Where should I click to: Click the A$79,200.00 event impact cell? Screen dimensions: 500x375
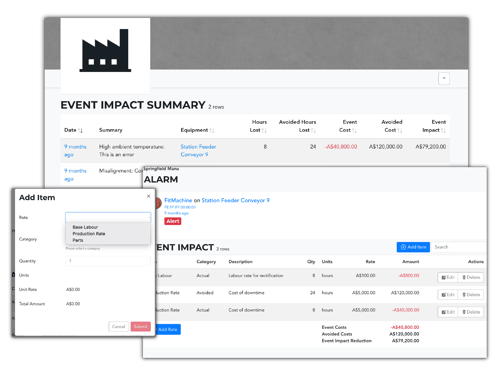431,147
